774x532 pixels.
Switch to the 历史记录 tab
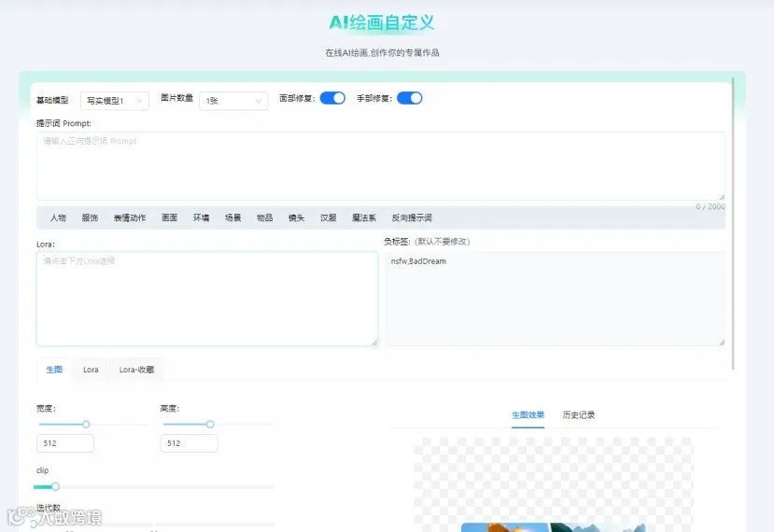pos(579,415)
